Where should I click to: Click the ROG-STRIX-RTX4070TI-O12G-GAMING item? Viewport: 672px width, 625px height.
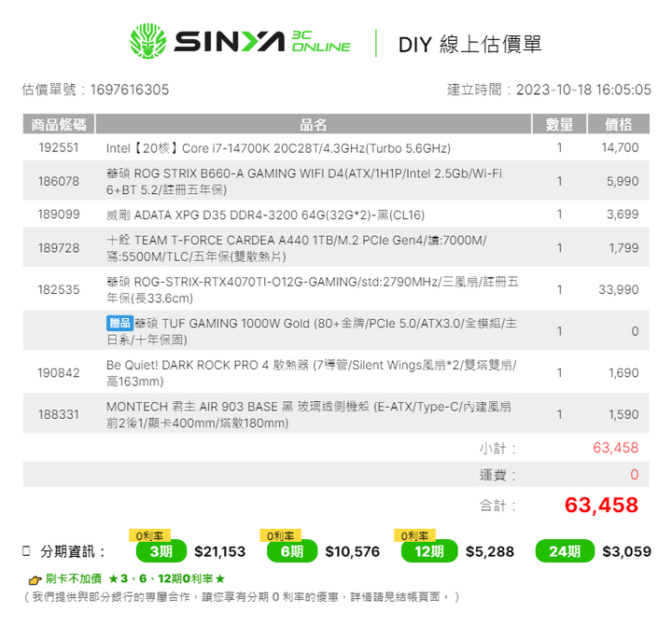[313, 290]
